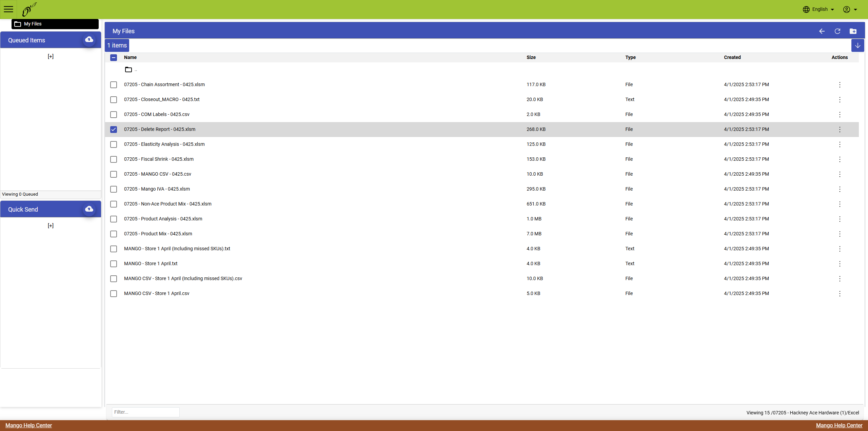The width and height of the screenshot is (868, 431).
Task: Uncheck the Delete Report file checkbox
Action: (x=114, y=130)
